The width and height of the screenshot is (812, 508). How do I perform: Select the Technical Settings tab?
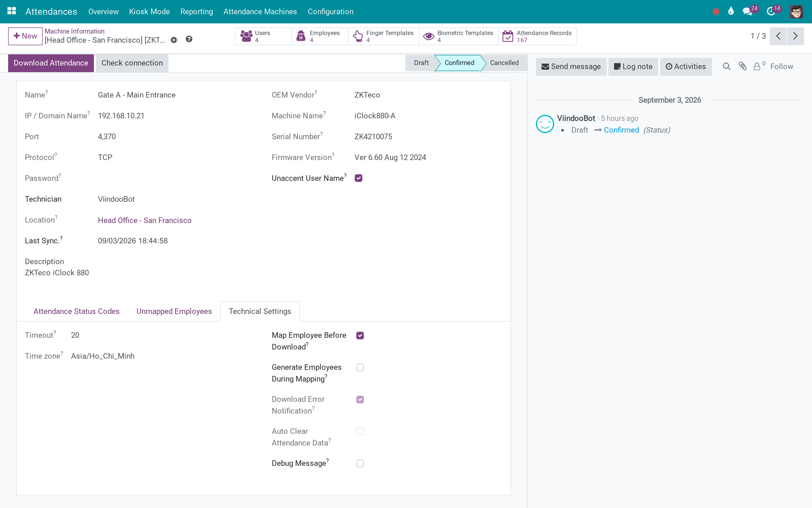coord(260,311)
